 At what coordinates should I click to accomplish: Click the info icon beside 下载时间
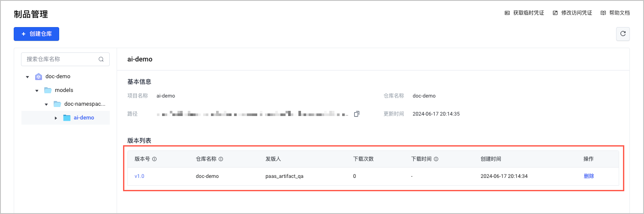[436, 159]
